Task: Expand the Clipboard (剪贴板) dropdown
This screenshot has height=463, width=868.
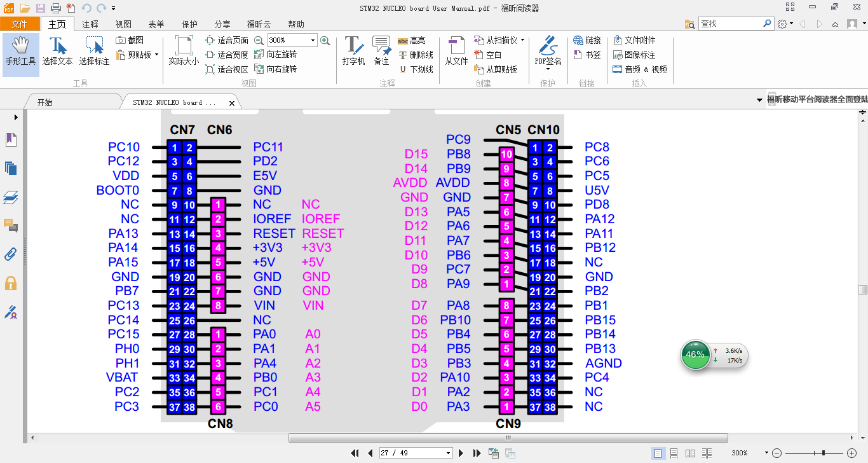Action: 156,55
